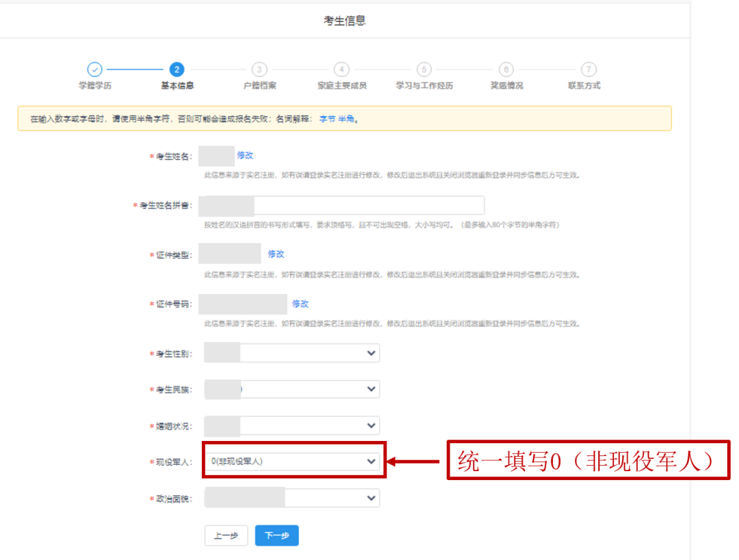Open step 7 联系方式 circle
The height and width of the screenshot is (560, 739).
point(588,70)
